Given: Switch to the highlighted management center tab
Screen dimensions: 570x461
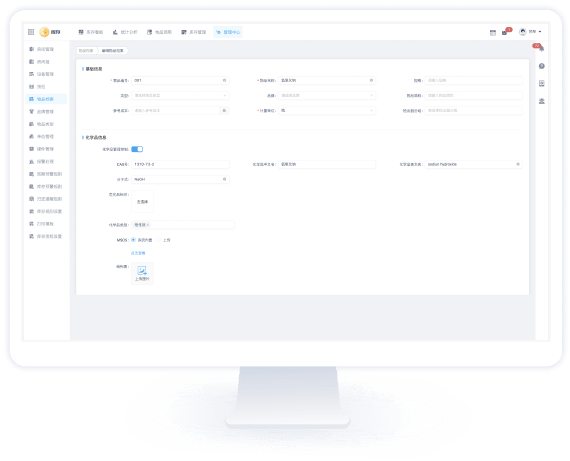Looking at the screenshot, I should pos(228,32).
